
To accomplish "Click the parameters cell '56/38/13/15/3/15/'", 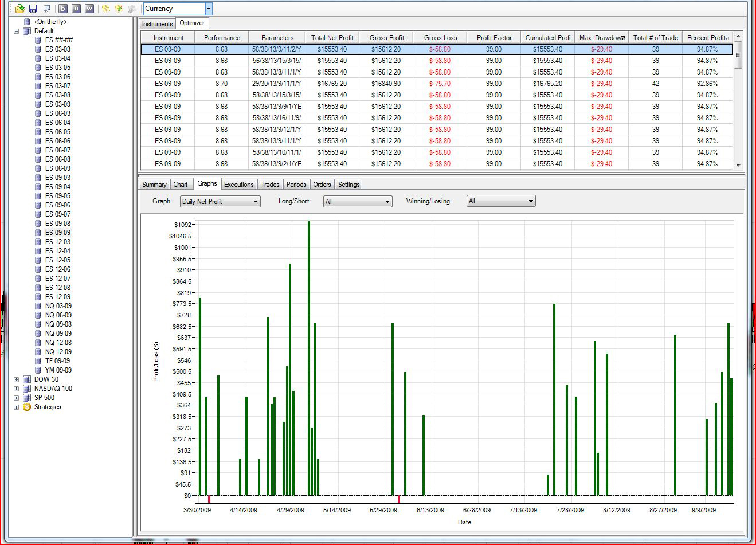I will click(277, 61).
